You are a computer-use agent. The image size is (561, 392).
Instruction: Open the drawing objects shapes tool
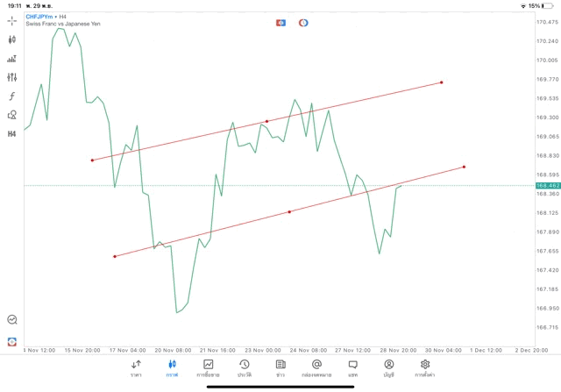click(x=12, y=115)
